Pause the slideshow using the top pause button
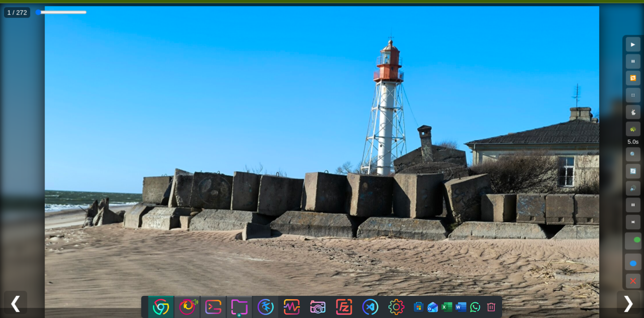 [x=633, y=61]
